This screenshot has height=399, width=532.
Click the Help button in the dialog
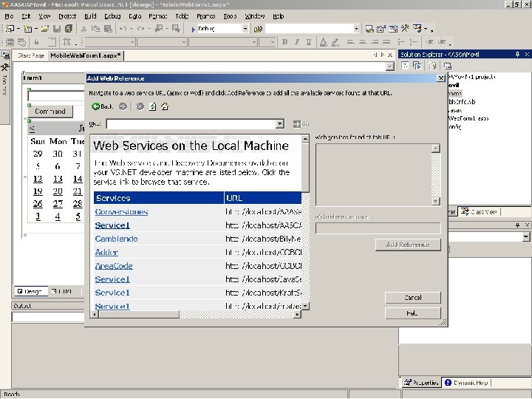click(x=413, y=313)
